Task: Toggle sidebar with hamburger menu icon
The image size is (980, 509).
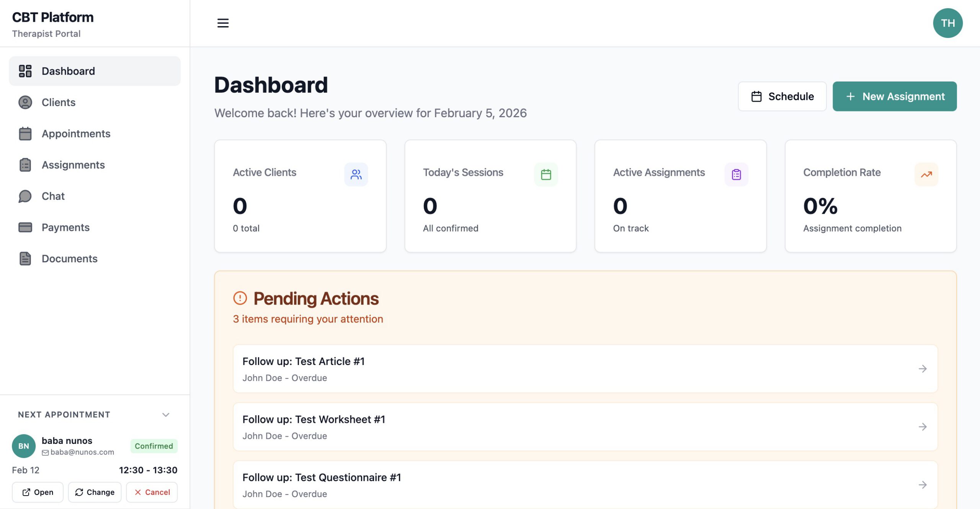Action: coord(223,23)
